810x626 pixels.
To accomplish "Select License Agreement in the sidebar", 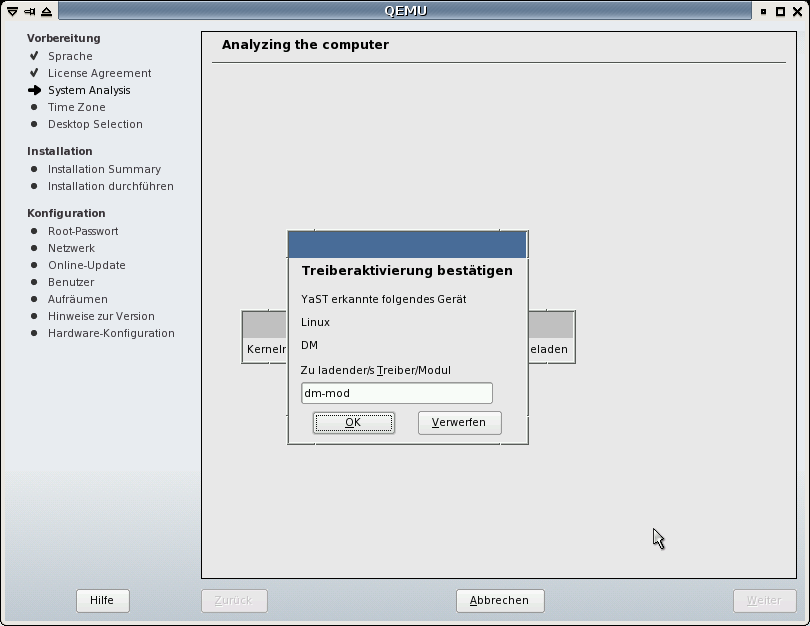I will (99, 73).
